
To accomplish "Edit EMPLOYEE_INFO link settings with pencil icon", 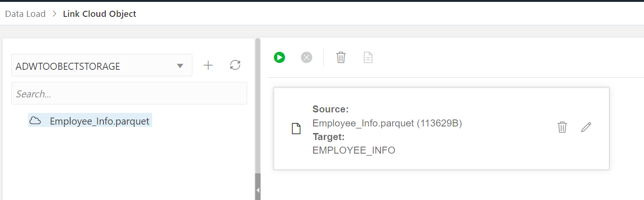I will (x=586, y=127).
